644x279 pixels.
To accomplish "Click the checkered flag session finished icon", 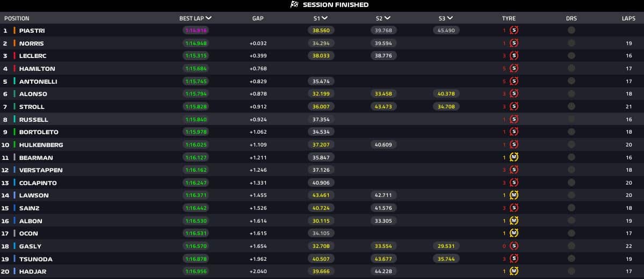I will (x=294, y=4).
